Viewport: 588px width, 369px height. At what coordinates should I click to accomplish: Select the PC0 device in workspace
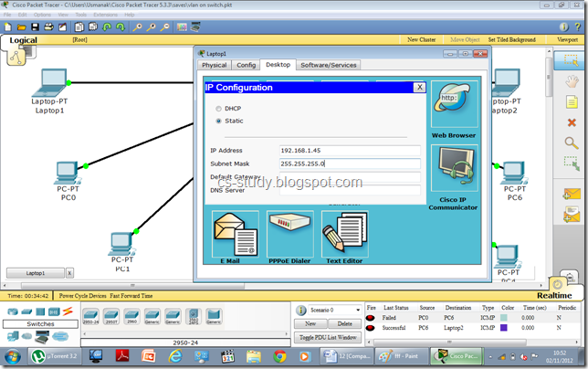[68, 174]
